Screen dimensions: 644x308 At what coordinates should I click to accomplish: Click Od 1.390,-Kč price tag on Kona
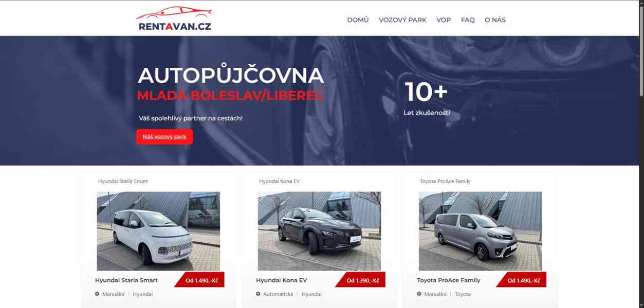click(361, 280)
